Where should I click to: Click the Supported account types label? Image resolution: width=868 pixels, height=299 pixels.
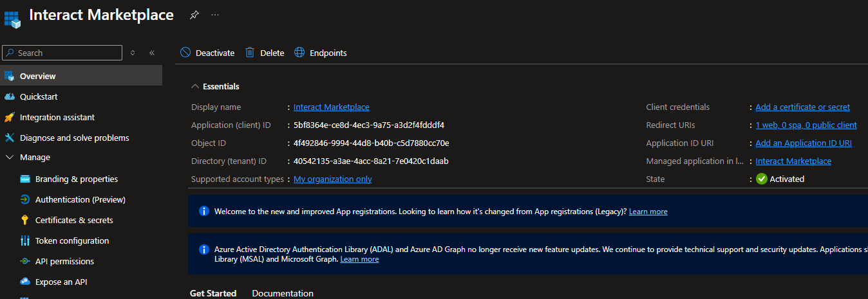coord(237,179)
